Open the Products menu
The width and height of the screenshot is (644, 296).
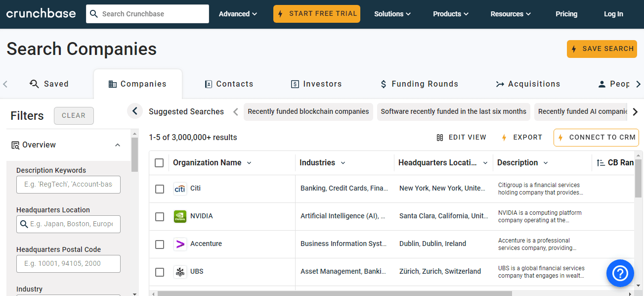click(451, 14)
